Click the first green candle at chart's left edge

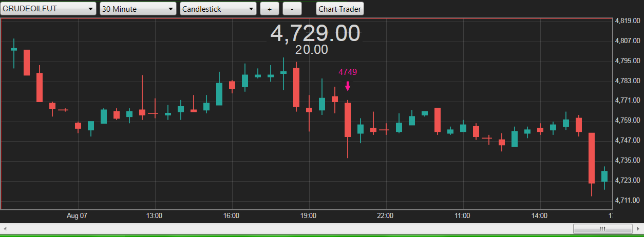(14, 49)
